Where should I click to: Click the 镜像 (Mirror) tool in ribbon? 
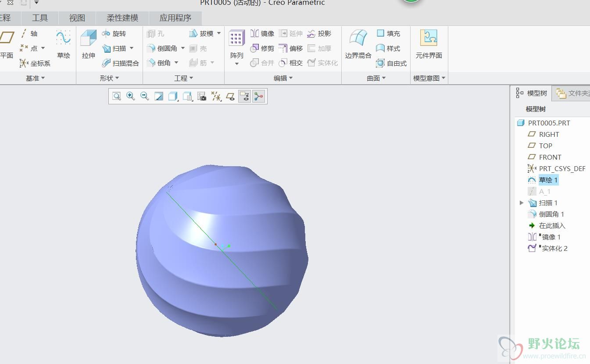[262, 33]
